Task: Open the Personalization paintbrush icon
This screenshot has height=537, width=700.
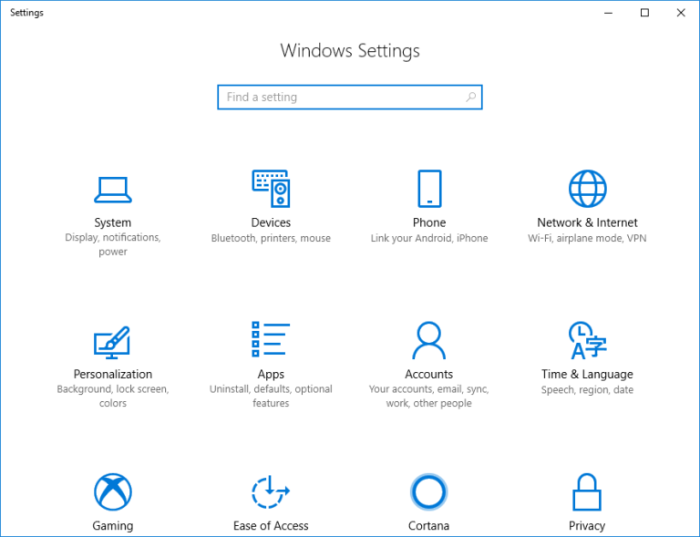Action: pyautogui.click(x=112, y=342)
